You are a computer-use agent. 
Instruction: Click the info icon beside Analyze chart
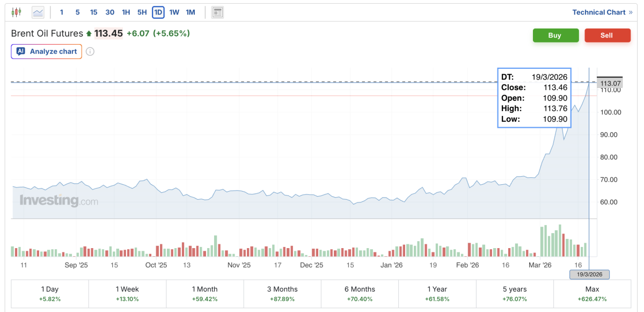[x=90, y=52]
